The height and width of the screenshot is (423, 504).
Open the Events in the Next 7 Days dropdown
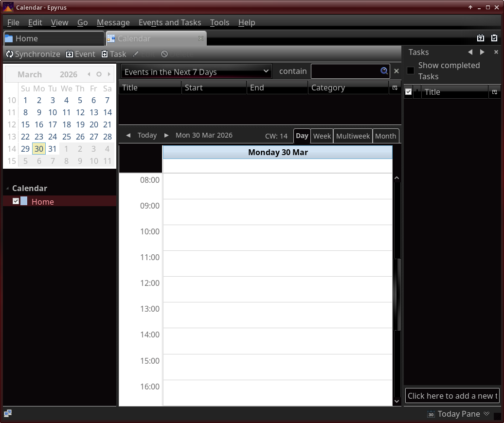[x=196, y=71]
